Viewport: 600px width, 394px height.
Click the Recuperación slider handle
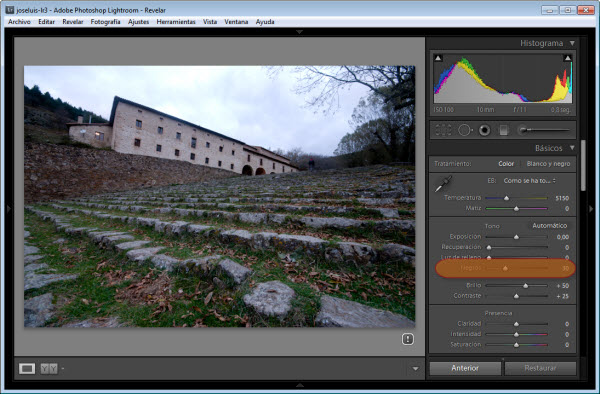(489, 247)
